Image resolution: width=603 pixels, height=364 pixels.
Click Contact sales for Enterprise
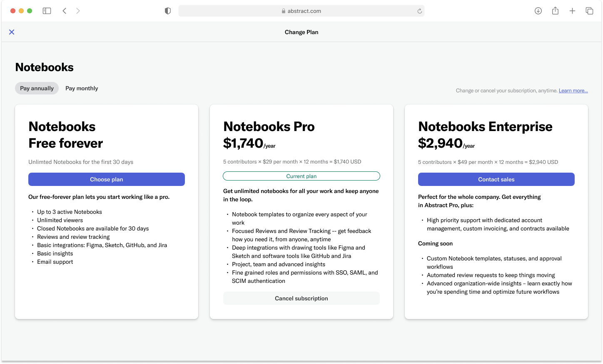coord(496,179)
